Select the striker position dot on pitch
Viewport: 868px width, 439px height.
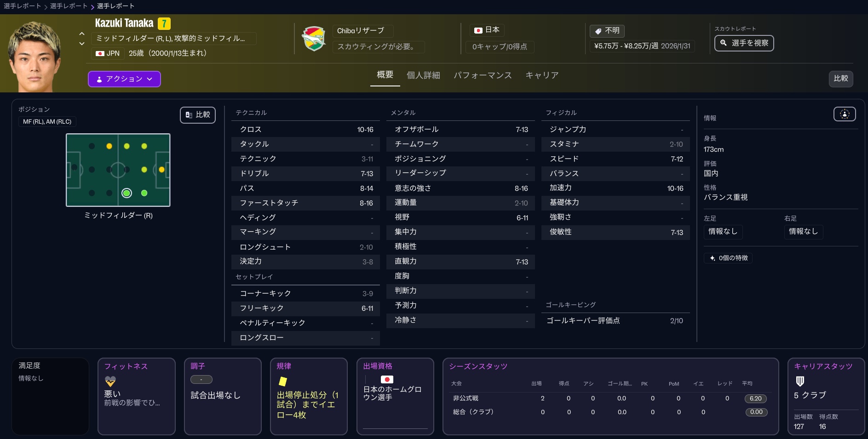[x=161, y=170]
